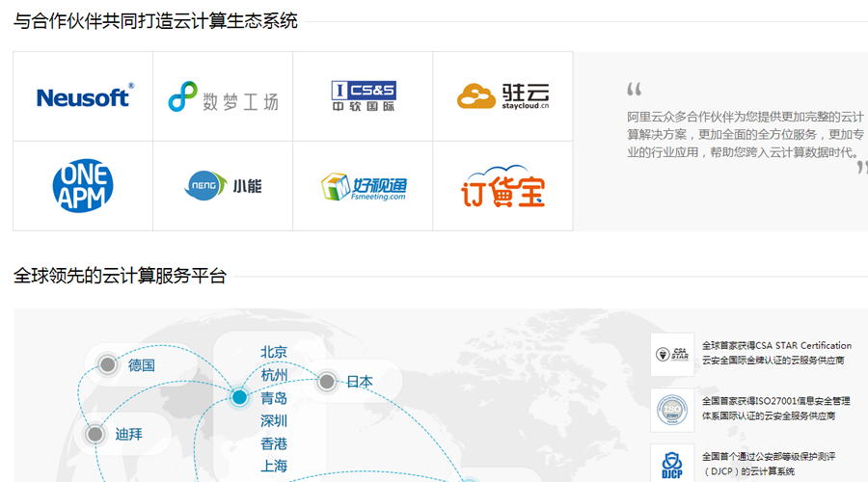Click the blue China hub node
Image resolution: width=868 pixels, height=482 pixels.
[x=240, y=397]
